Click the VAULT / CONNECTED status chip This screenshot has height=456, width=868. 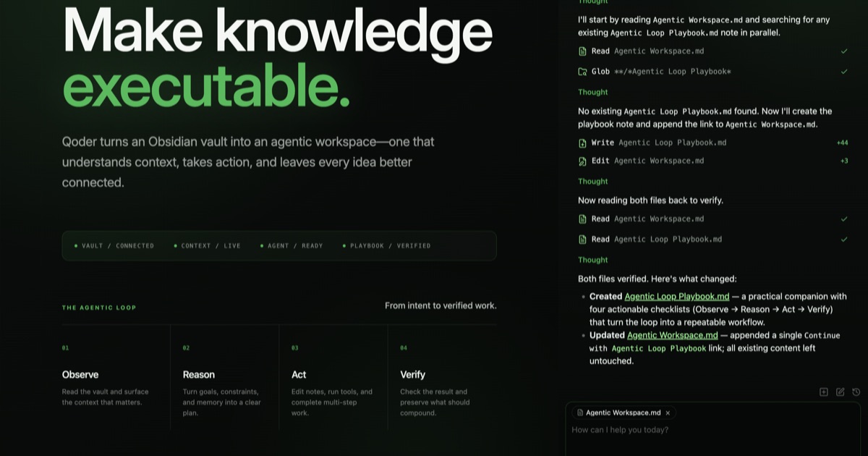point(114,246)
